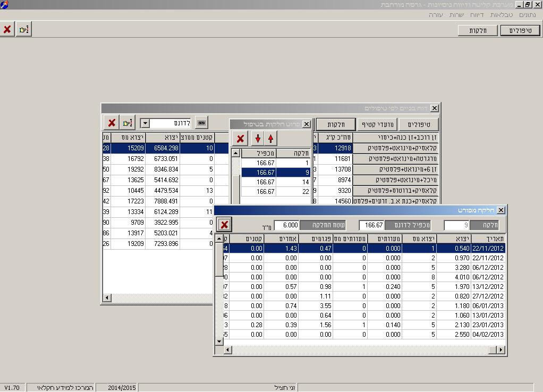
Task: Click המרכז למידע חקלאי in the status bar
Action: point(65,388)
